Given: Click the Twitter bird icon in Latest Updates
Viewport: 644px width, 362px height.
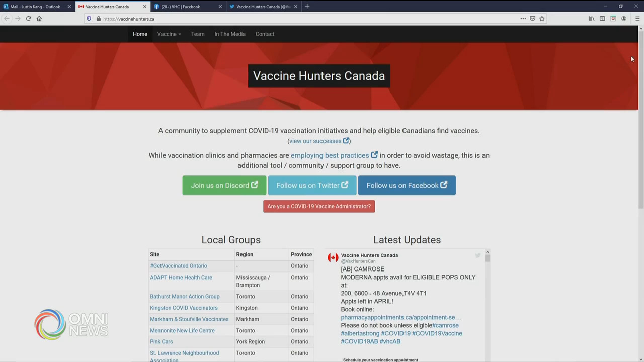Looking at the screenshot, I should point(478,255).
